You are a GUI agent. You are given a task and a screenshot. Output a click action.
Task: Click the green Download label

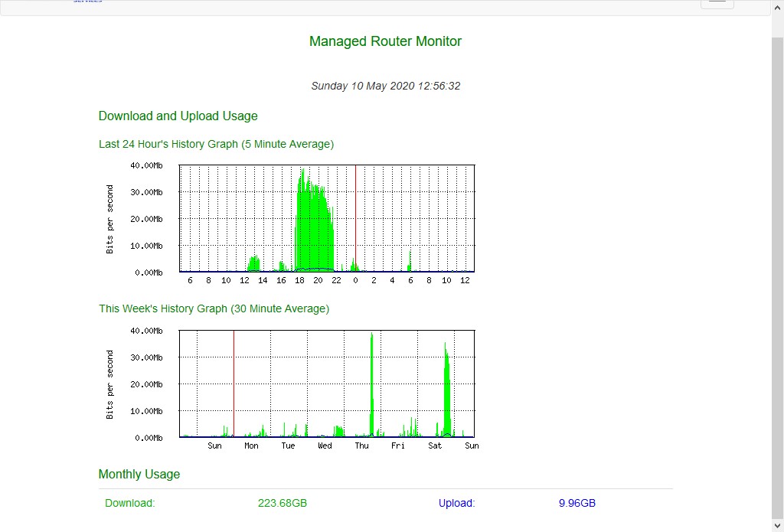[130, 504]
